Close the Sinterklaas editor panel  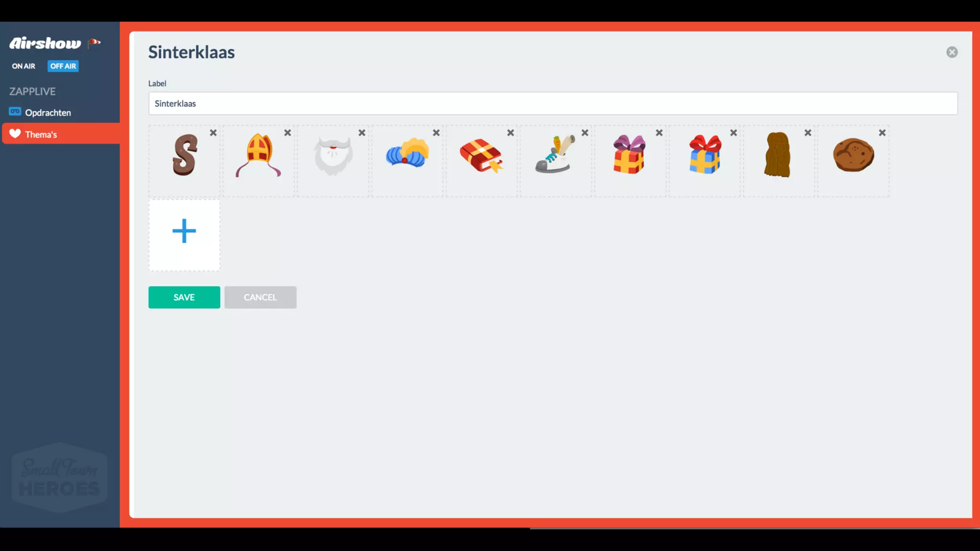point(952,52)
